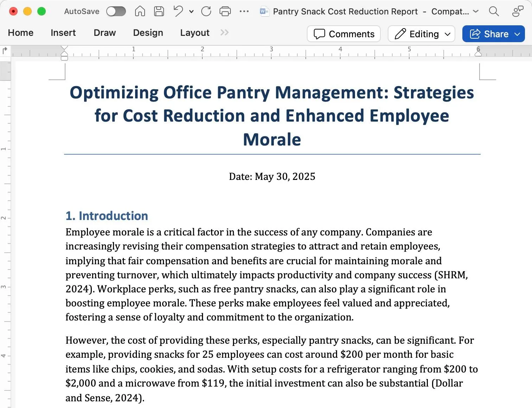
Task: Toggle the AutoSave switch
Action: coord(116,11)
